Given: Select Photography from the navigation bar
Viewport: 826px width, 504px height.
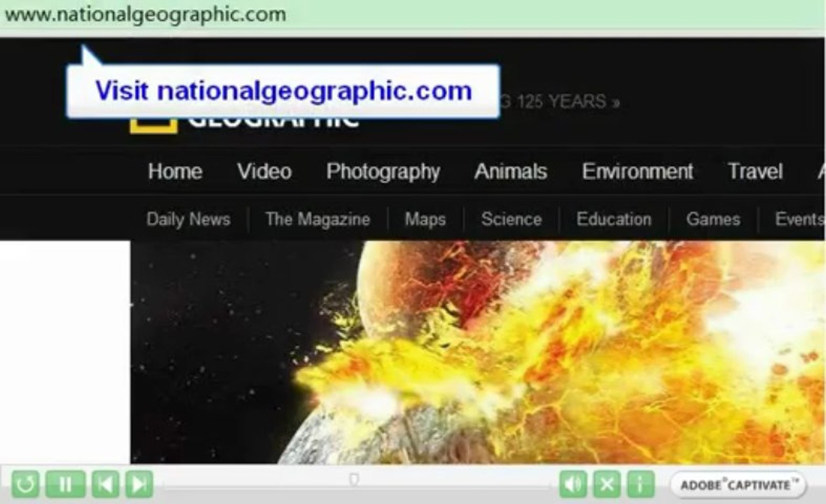Looking at the screenshot, I should pos(383,172).
